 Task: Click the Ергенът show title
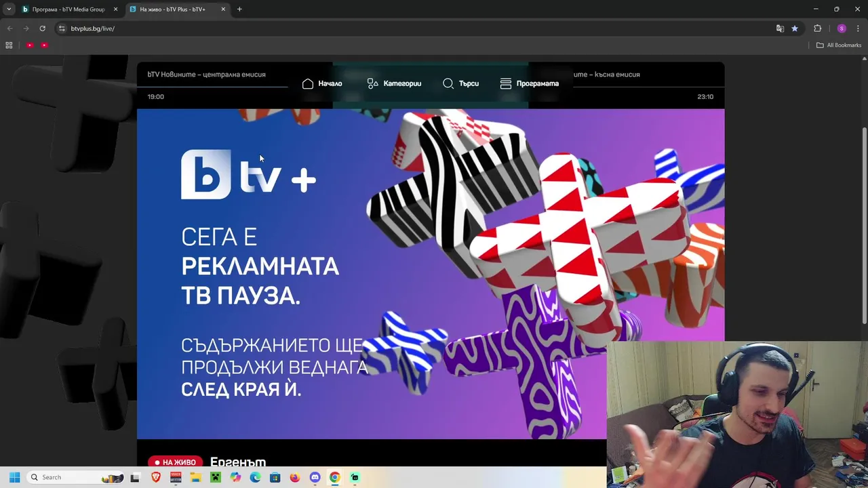238,462
